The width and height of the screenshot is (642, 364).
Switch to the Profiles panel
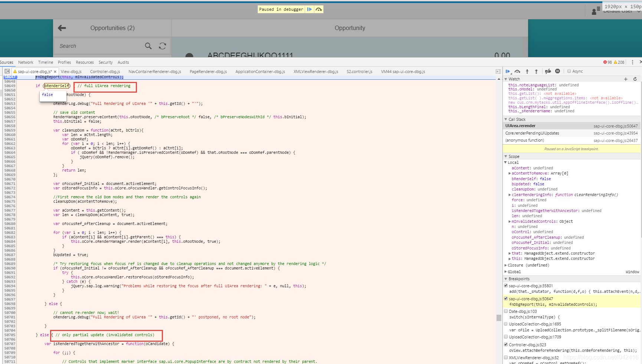pos(64,62)
